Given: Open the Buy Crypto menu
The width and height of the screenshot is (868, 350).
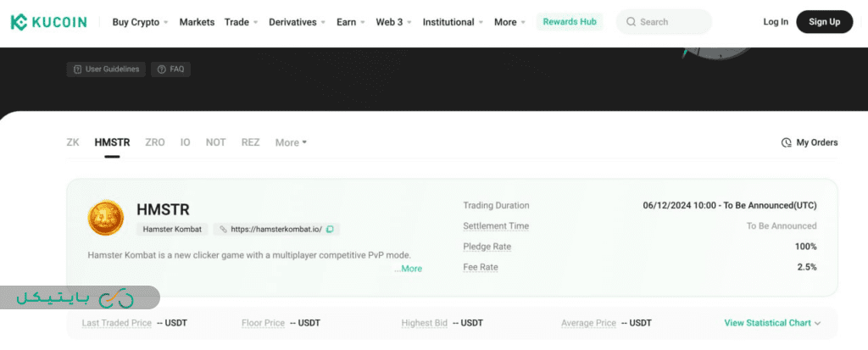Looking at the screenshot, I should coord(140,22).
